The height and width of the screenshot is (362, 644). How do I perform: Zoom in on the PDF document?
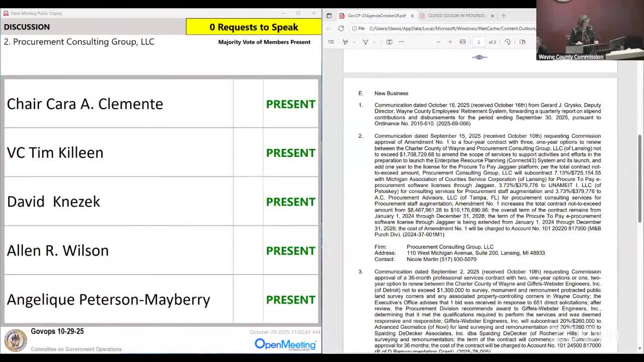450,42
